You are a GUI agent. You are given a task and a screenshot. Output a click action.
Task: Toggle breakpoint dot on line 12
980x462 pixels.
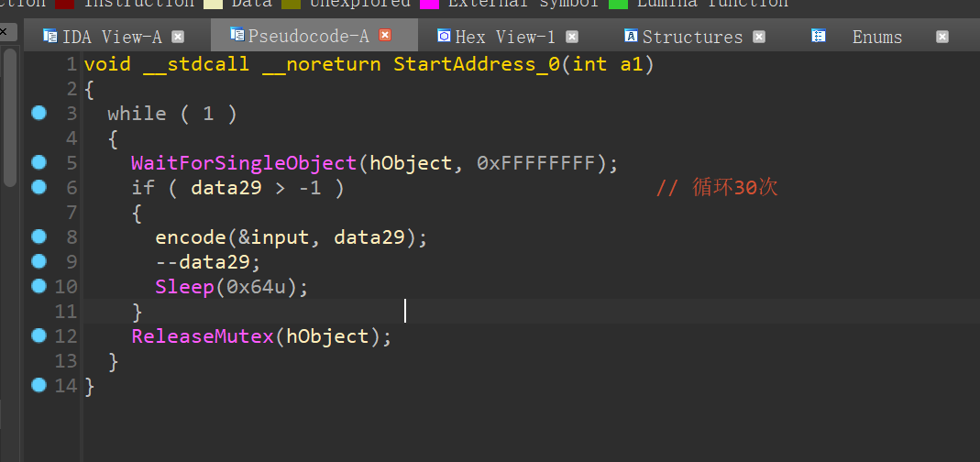coord(39,335)
